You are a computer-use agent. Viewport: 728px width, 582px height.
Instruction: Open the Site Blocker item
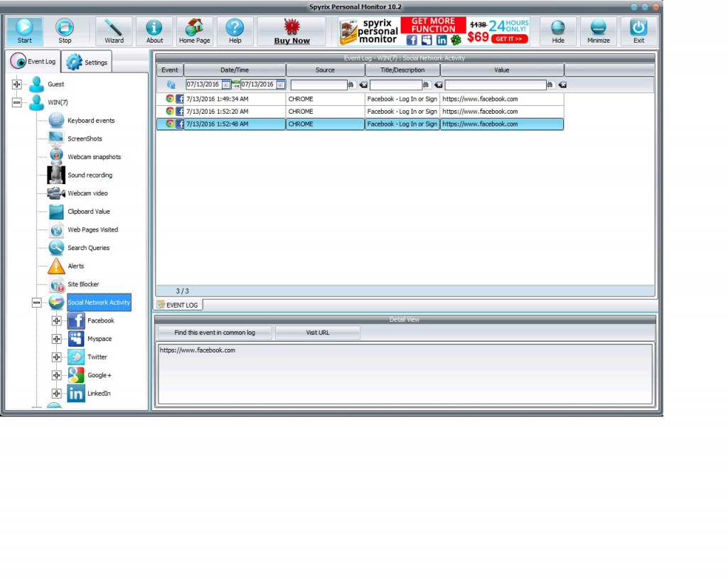pos(83,284)
